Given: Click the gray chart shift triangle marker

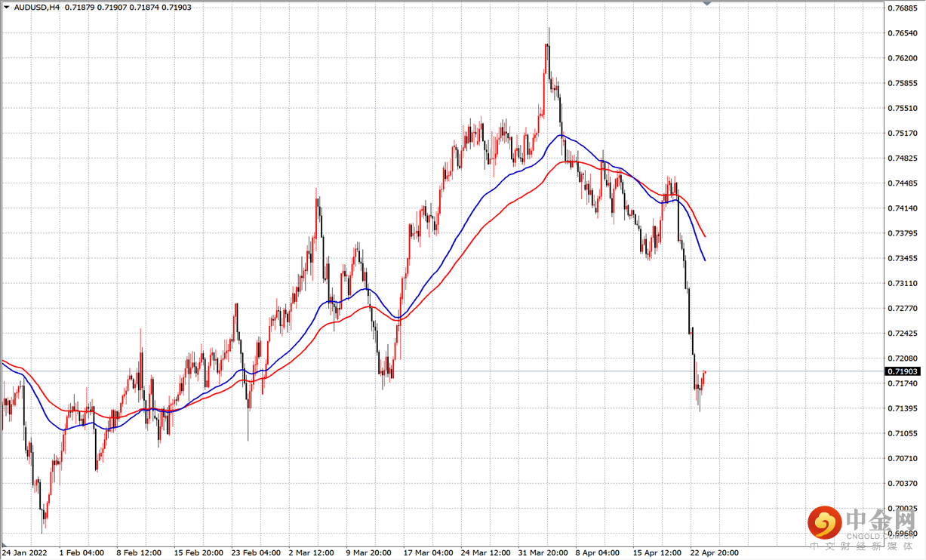Looking at the screenshot, I should point(707,5).
